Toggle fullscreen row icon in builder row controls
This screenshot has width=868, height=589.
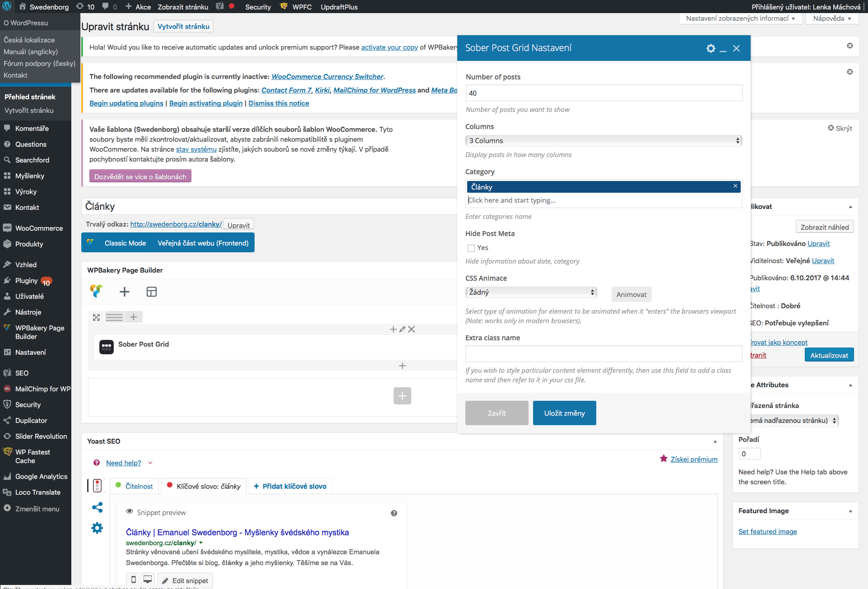[96, 317]
